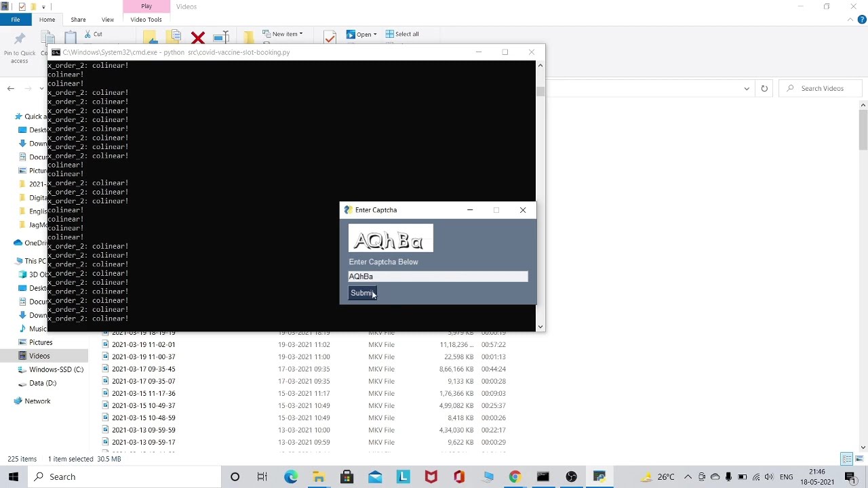Viewport: 868px width, 488px height.
Task: Open Microsoft Edge from the taskbar
Action: click(x=291, y=477)
